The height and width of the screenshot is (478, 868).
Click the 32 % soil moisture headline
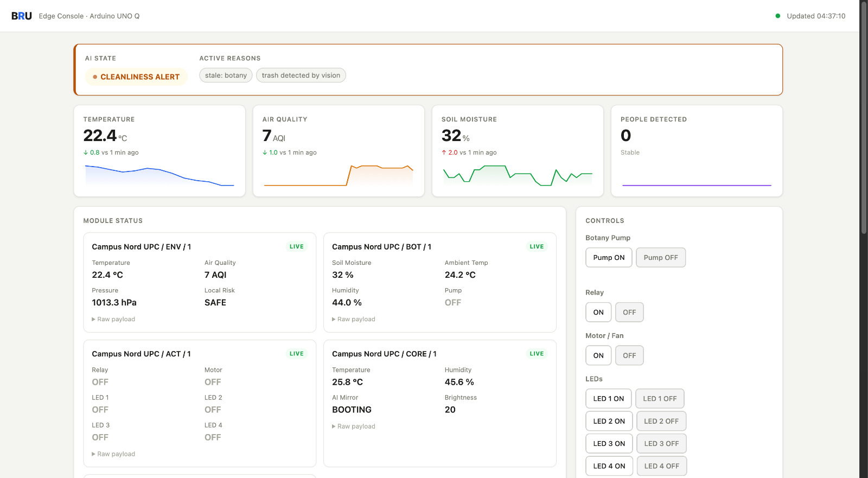[x=456, y=136]
